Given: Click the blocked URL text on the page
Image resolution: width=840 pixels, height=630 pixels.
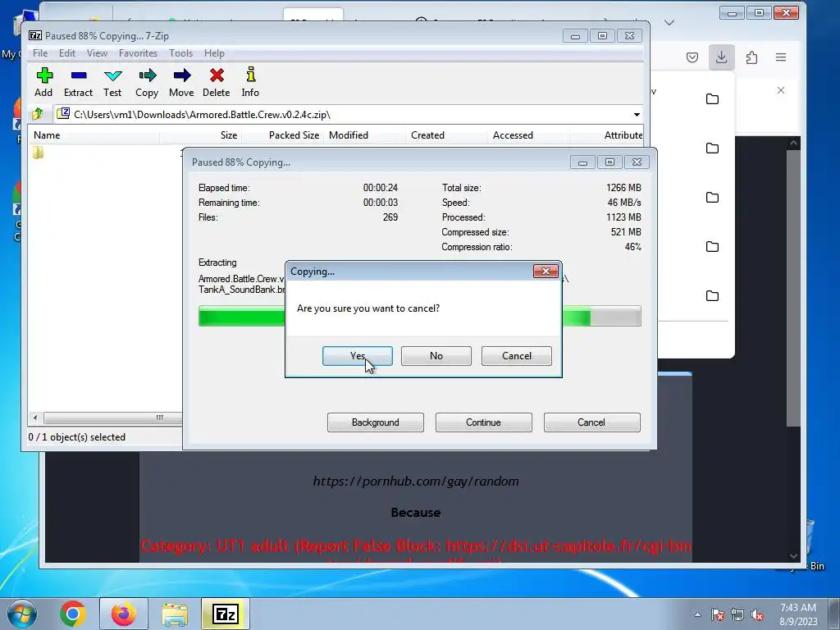Looking at the screenshot, I should 416,481.
